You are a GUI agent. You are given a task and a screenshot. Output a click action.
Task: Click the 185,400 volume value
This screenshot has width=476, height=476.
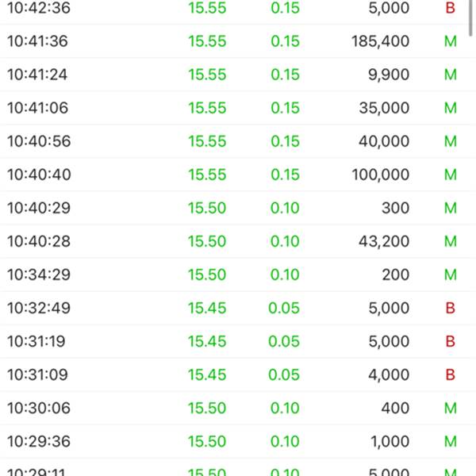pyautogui.click(x=380, y=41)
